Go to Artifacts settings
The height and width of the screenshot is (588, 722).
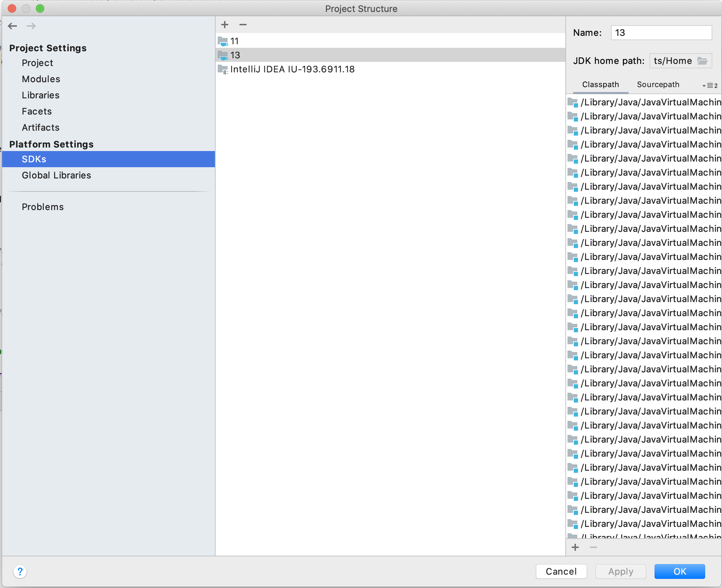(x=40, y=128)
